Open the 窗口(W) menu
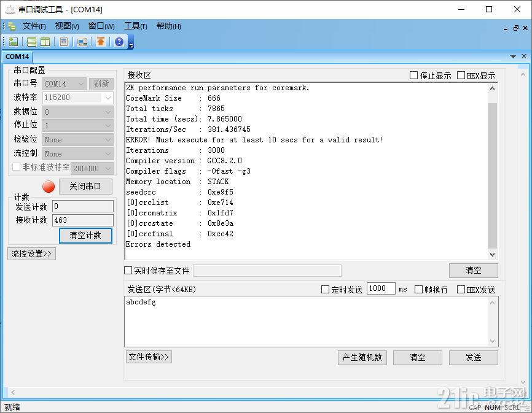This screenshot has height=413, width=532. click(101, 26)
